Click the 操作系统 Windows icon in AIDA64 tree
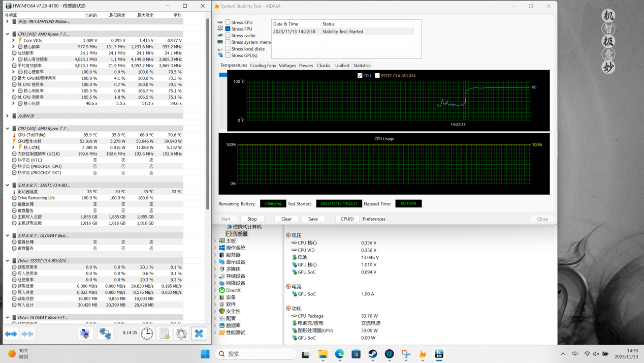The height and width of the screenshot is (363, 644). [222, 248]
